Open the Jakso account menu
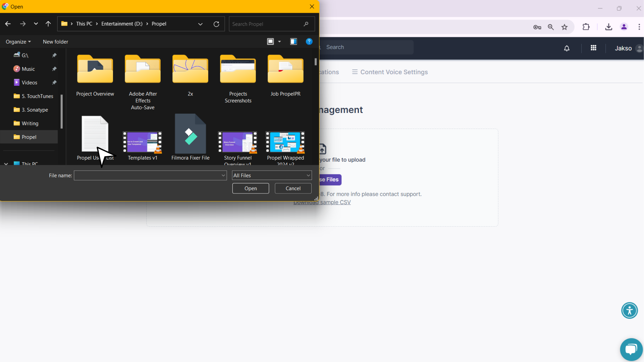 629,48
